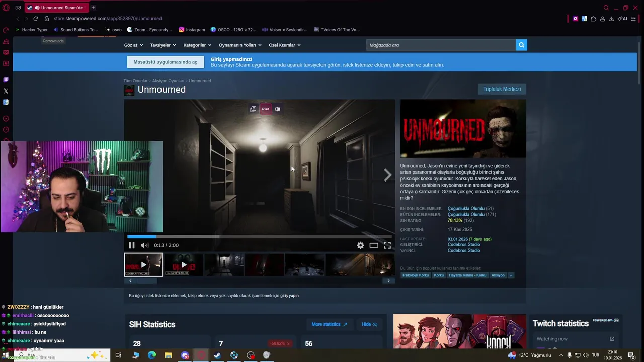Open browser tab search magnifier
644x362 pixels.
(x=606, y=8)
